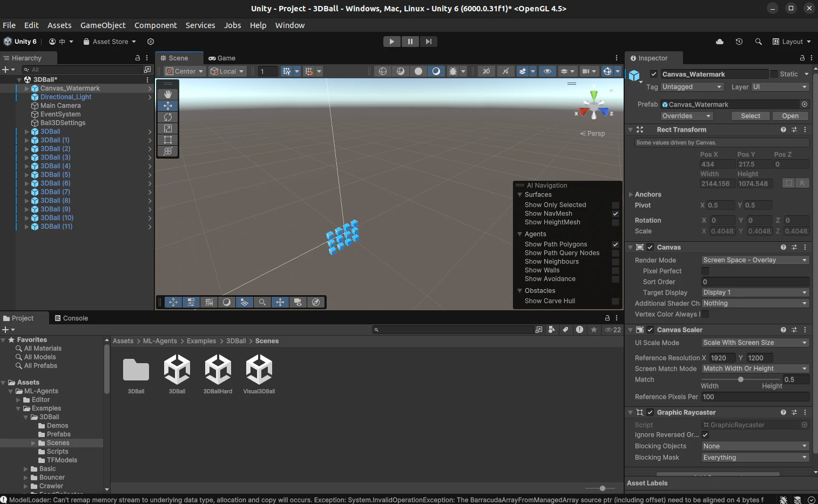818x504 pixels.
Task: Open the Render Mode dropdown
Action: [755, 260]
